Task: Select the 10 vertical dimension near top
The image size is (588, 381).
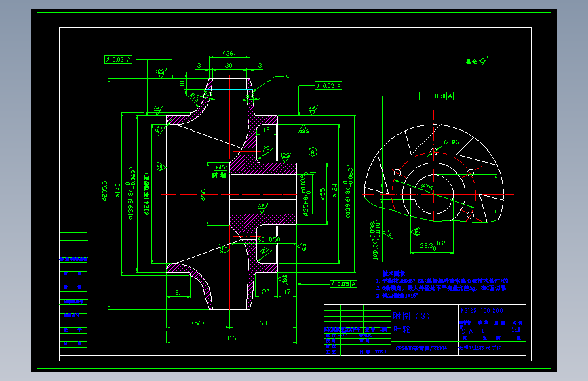Action: tap(182, 83)
